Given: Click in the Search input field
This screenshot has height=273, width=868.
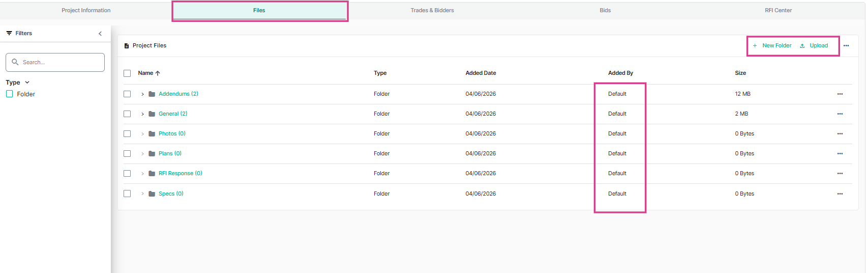Looking at the screenshot, I should (55, 62).
